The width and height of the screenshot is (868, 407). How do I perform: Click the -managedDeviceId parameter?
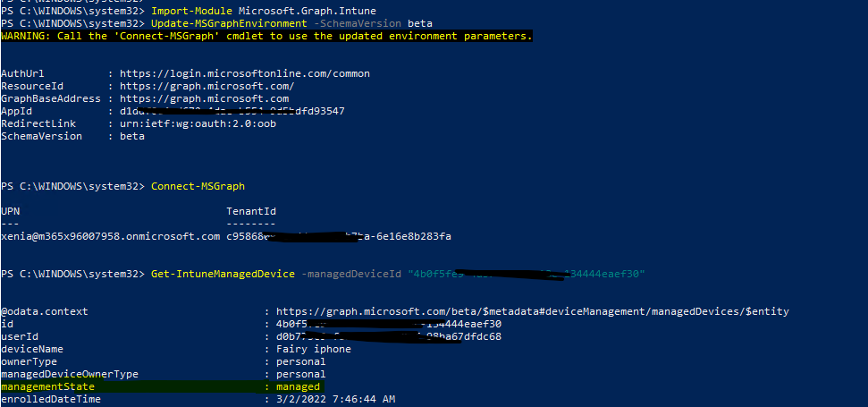[351, 274]
